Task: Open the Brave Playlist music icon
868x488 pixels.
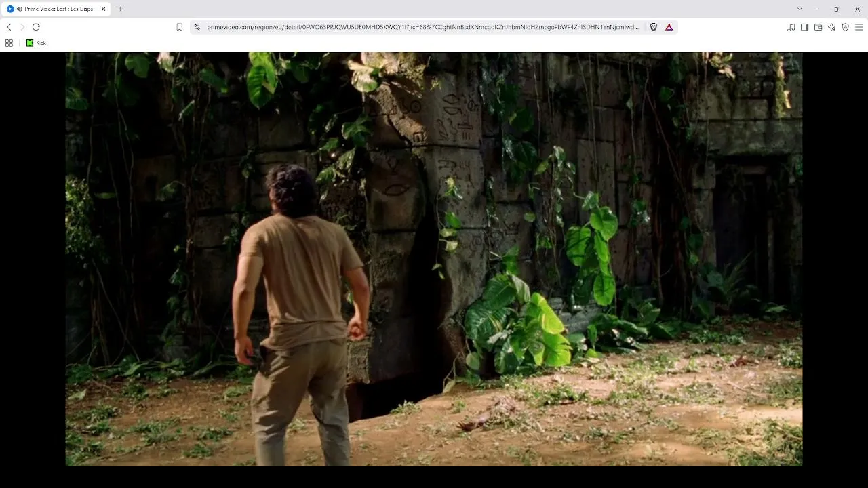Action: [791, 27]
